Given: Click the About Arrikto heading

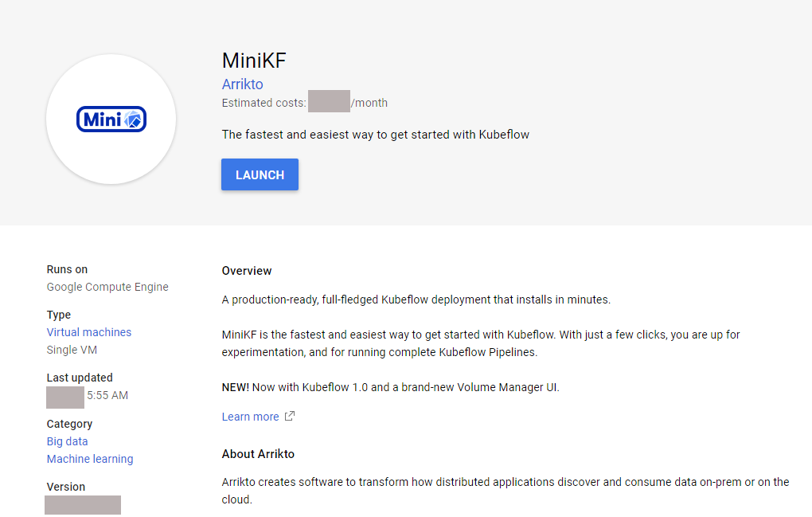Looking at the screenshot, I should coord(258,454).
